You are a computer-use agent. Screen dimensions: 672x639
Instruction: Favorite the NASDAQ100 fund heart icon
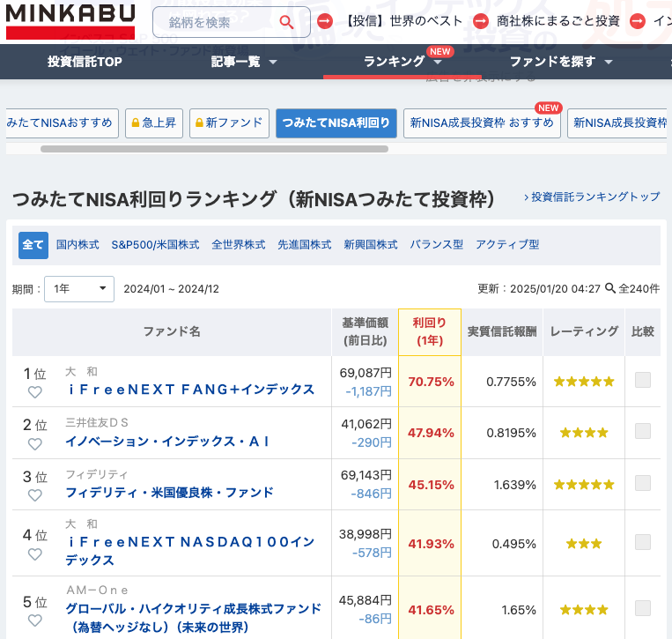[x=34, y=554]
